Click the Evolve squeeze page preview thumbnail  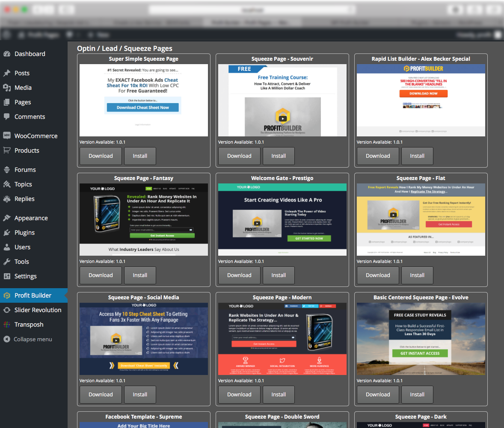pyautogui.click(x=421, y=339)
